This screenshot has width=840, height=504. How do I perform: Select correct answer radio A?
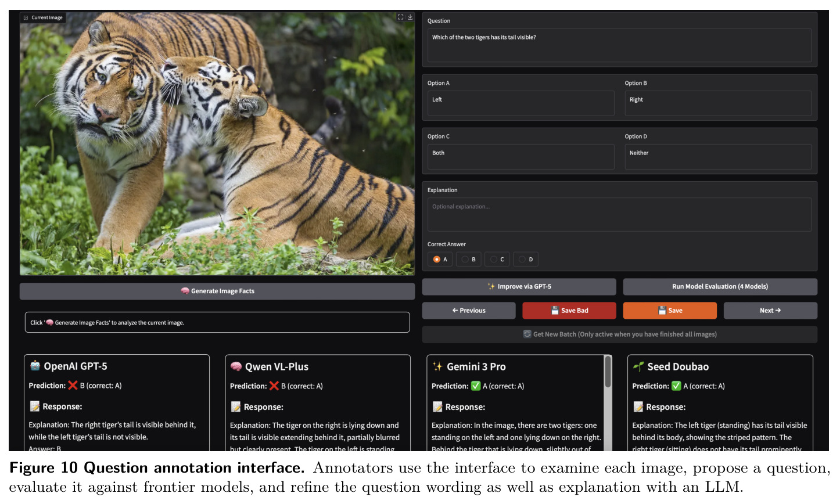click(437, 260)
